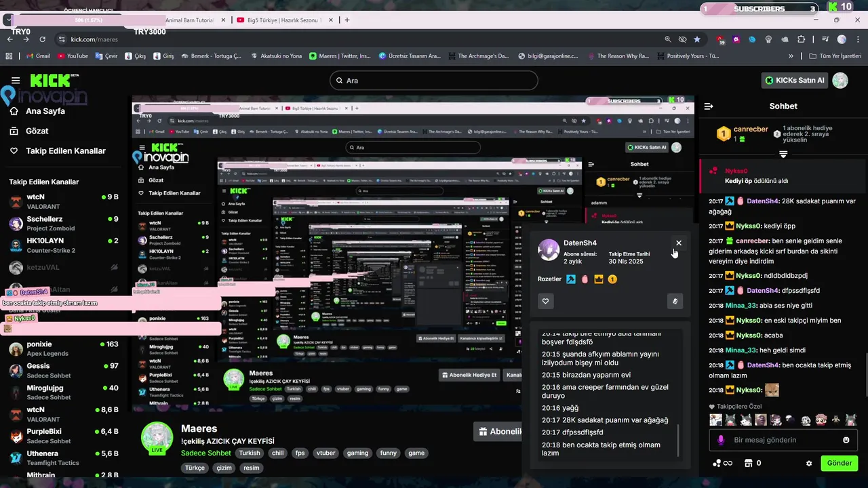Image resolution: width=868 pixels, height=488 pixels.
Task: Collapse the chat panel via Sohbet arrow icon
Action: pyautogui.click(x=709, y=106)
